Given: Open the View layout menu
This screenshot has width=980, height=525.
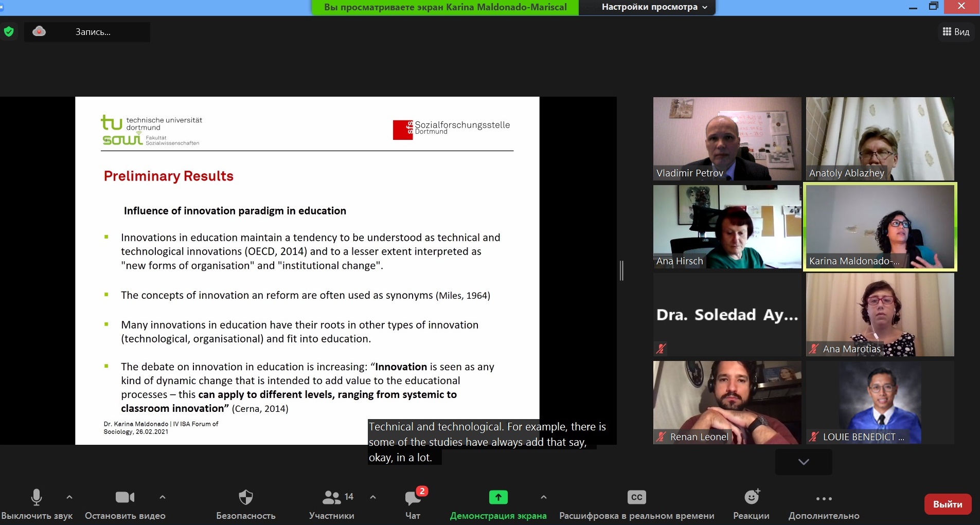Looking at the screenshot, I should pyautogui.click(x=956, y=32).
